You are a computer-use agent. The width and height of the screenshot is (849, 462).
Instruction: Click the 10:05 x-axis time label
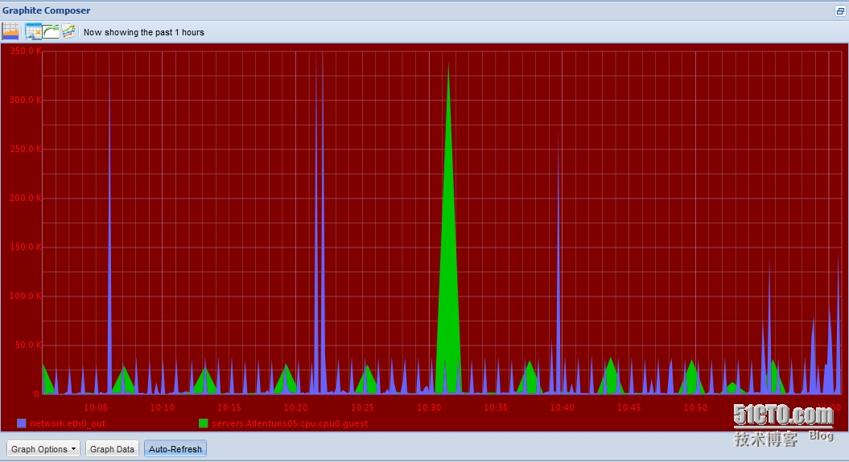tap(96, 407)
